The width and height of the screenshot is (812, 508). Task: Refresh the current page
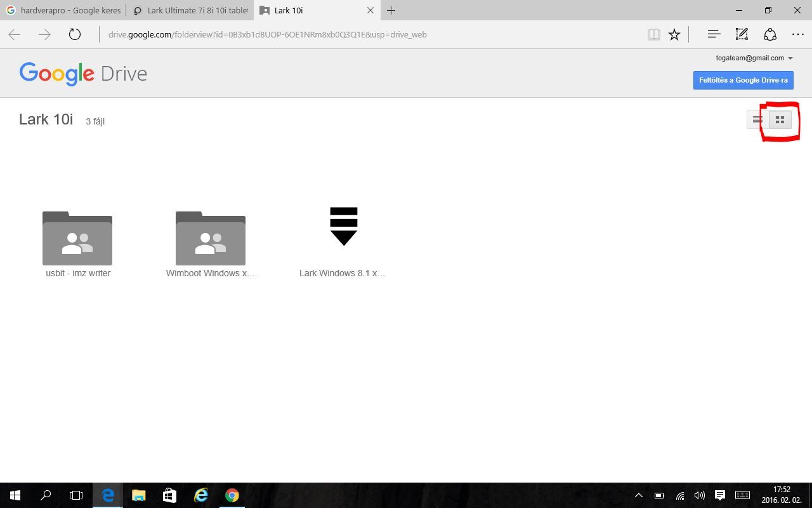coord(75,34)
